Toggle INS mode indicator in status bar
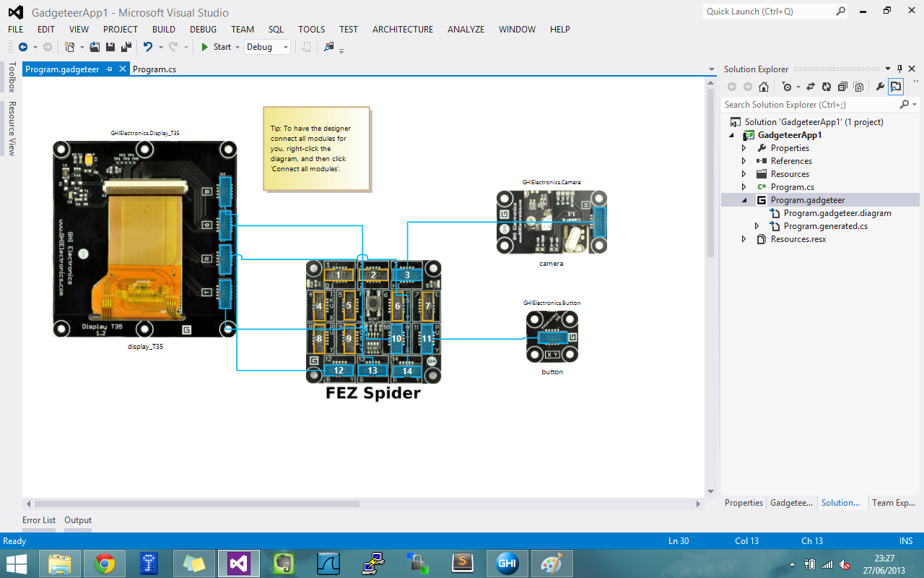924x578 pixels. pyautogui.click(x=905, y=540)
